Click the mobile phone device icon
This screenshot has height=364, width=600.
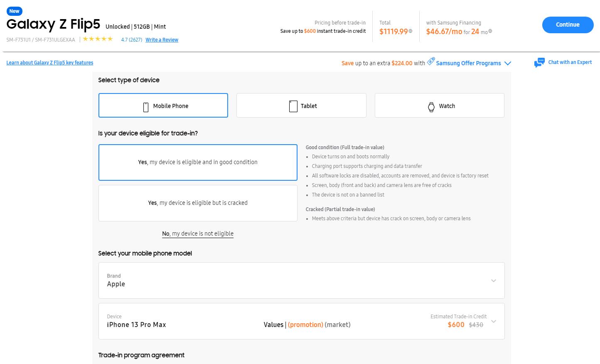(x=146, y=107)
